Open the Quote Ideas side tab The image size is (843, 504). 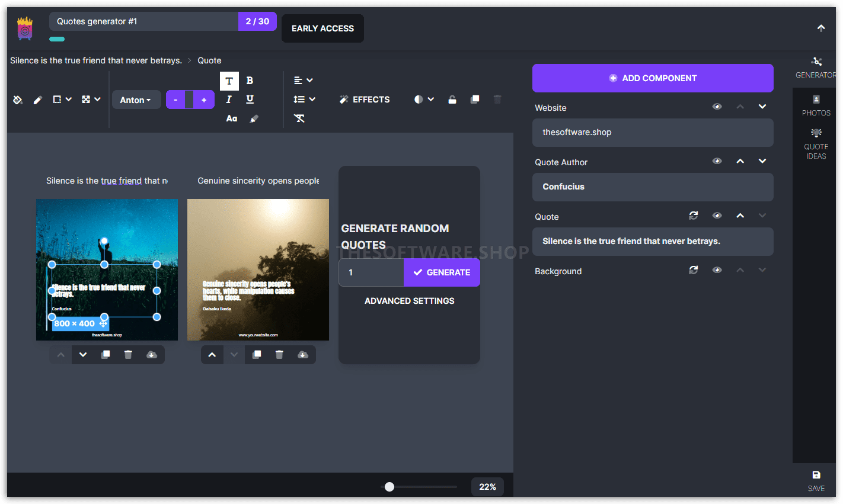816,144
